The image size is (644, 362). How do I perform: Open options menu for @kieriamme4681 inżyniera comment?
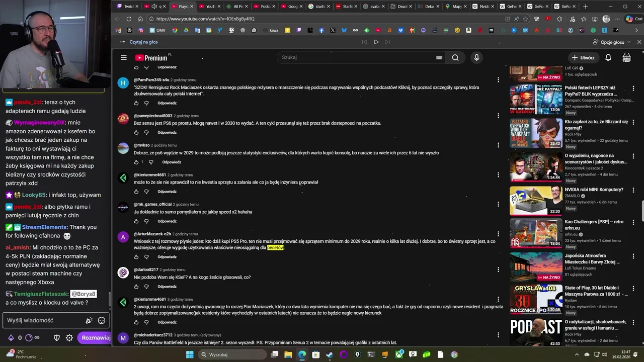tap(498, 175)
